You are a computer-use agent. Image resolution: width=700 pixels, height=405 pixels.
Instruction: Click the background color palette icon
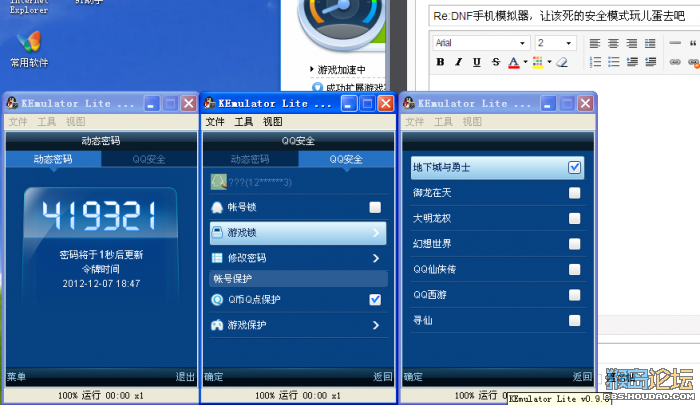[538, 62]
